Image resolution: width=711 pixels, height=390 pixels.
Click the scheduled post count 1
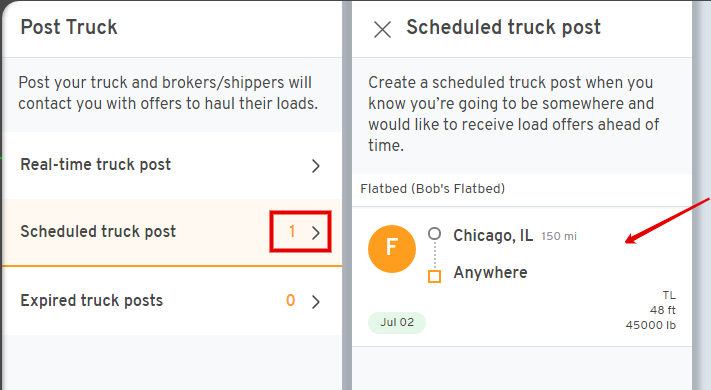point(292,232)
